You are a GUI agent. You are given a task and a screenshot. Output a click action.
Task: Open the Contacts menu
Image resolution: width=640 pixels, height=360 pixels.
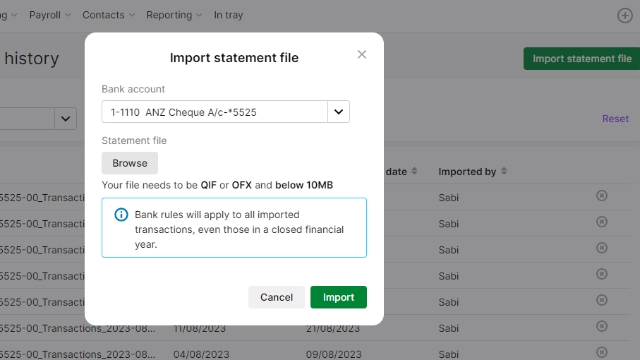[108, 15]
